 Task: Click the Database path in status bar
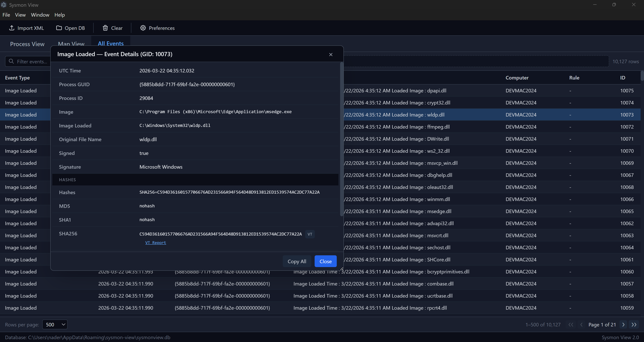pos(88,337)
